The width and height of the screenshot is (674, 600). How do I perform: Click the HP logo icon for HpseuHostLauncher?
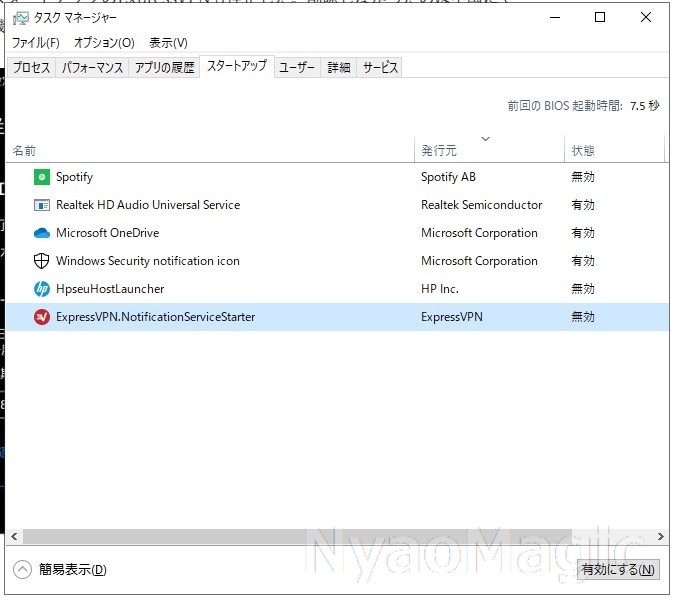tap(42, 289)
